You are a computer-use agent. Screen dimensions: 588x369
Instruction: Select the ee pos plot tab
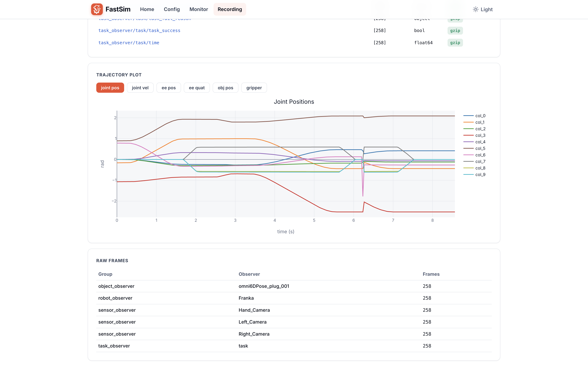pyautogui.click(x=168, y=88)
